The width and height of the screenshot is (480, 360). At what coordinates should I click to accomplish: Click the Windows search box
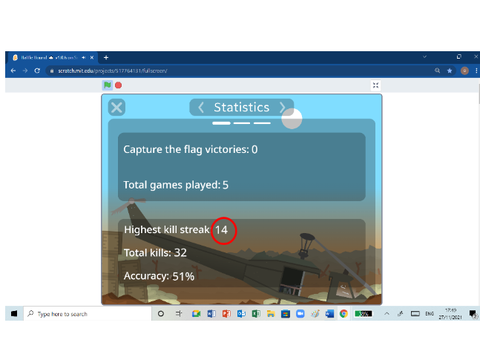(x=87, y=314)
